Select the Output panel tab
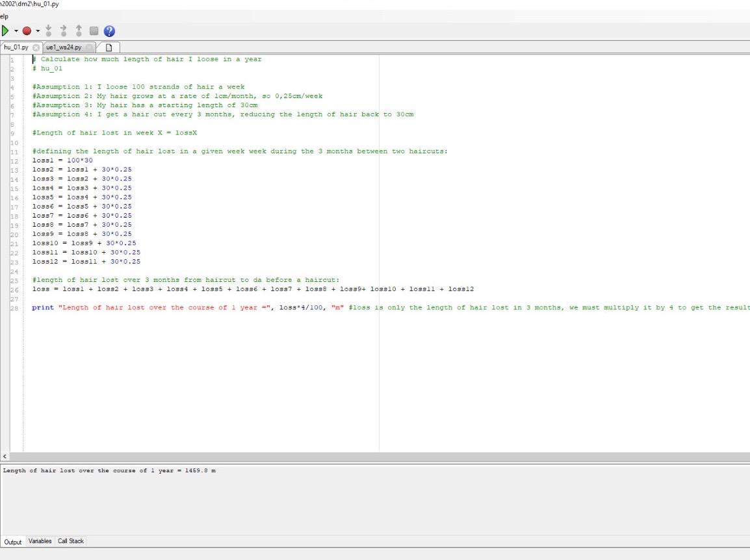750x560 pixels. coord(13,542)
